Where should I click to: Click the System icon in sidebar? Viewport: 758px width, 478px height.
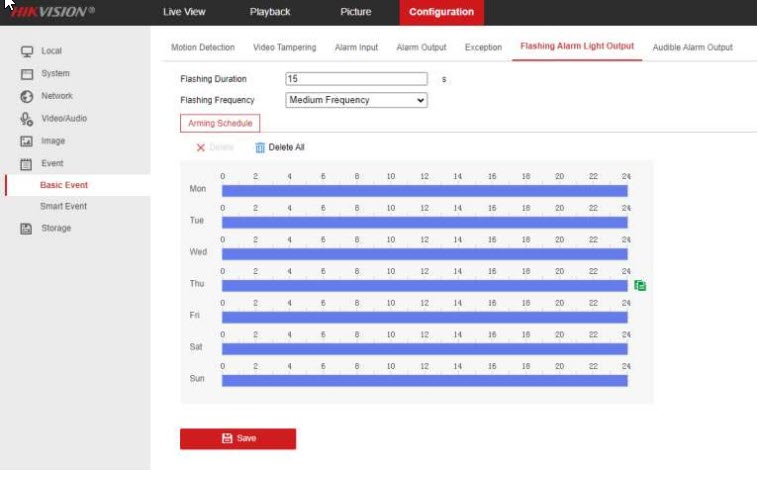tap(28, 74)
